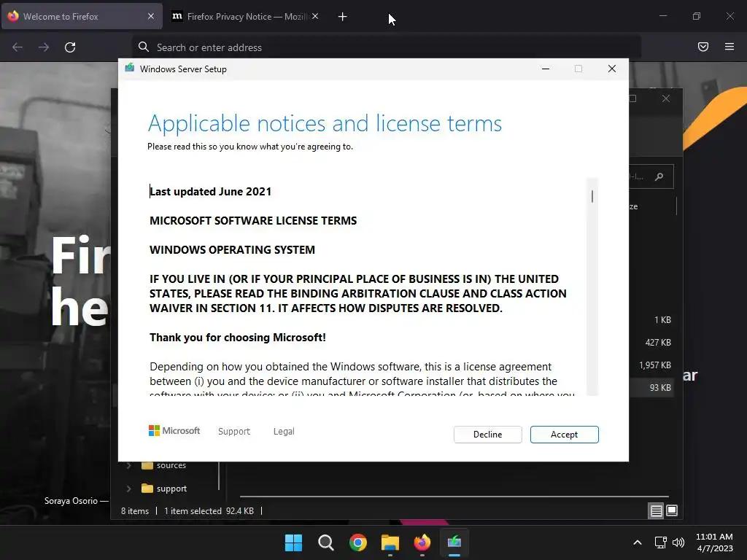Screen dimensions: 747x560
Task: Click the license text scrollbar thumb
Action: click(592, 196)
